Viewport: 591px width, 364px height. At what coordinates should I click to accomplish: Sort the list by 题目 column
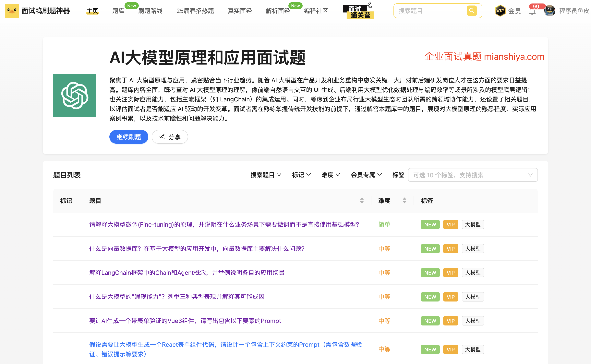click(x=362, y=200)
